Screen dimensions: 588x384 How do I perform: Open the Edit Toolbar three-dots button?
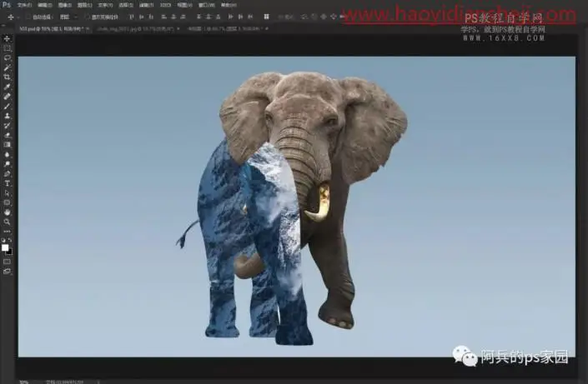pyautogui.click(x=7, y=231)
